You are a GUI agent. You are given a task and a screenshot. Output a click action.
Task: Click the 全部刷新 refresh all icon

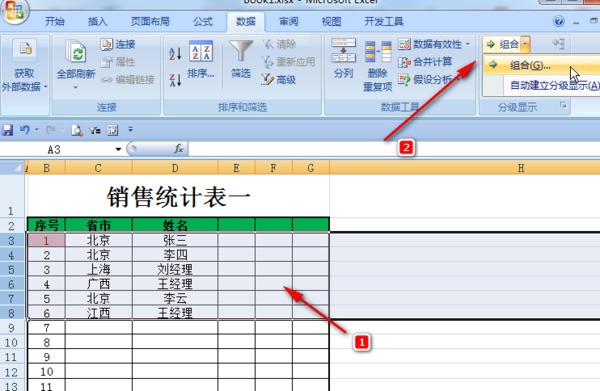76,52
